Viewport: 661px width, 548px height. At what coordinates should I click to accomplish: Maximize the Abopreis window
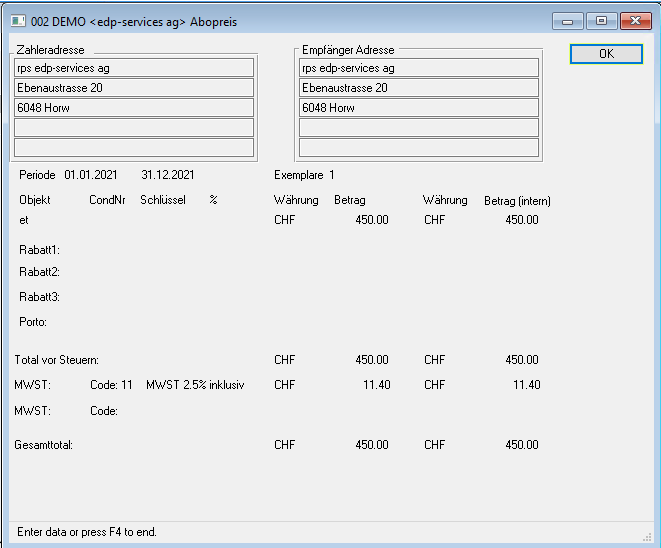[601, 20]
